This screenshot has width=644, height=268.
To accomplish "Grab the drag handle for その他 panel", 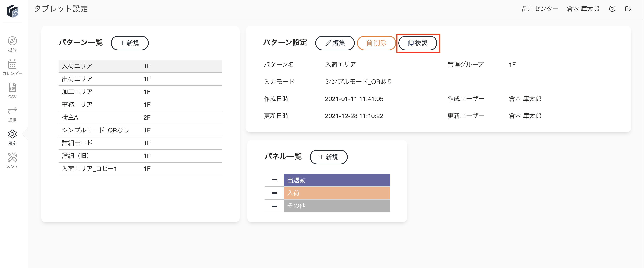I will (274, 206).
